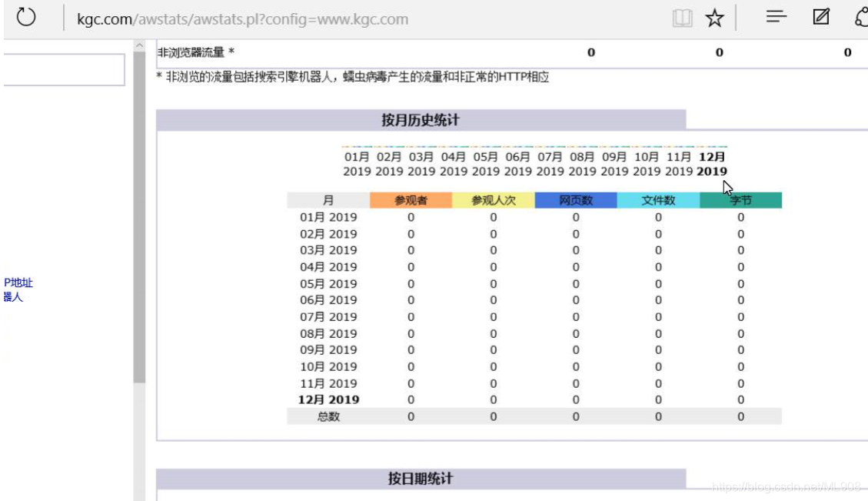Click bold table row label 12月 2019
The width and height of the screenshot is (868, 501).
(x=328, y=399)
